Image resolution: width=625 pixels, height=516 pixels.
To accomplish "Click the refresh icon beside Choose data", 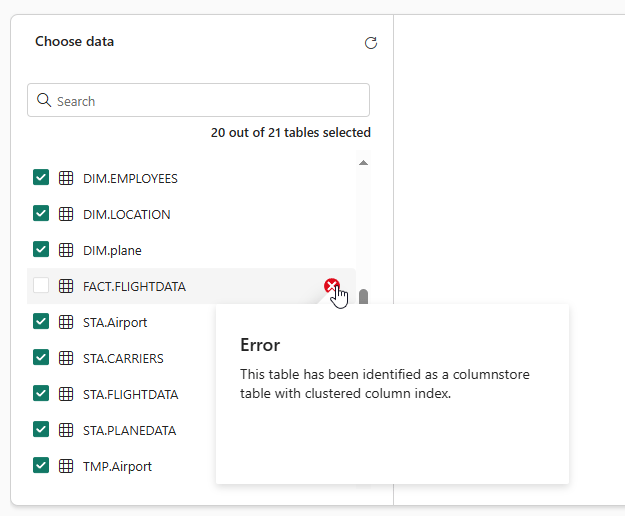I will 371,43.
